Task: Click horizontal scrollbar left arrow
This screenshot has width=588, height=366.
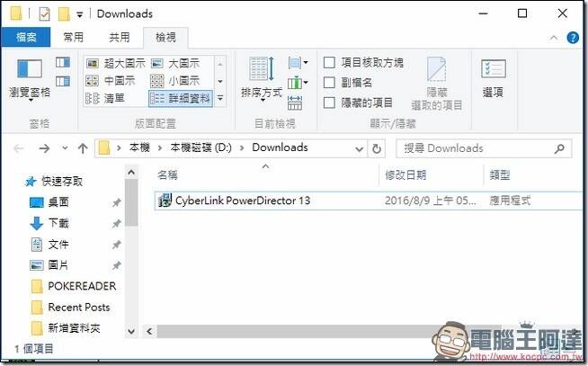Action: point(149,332)
